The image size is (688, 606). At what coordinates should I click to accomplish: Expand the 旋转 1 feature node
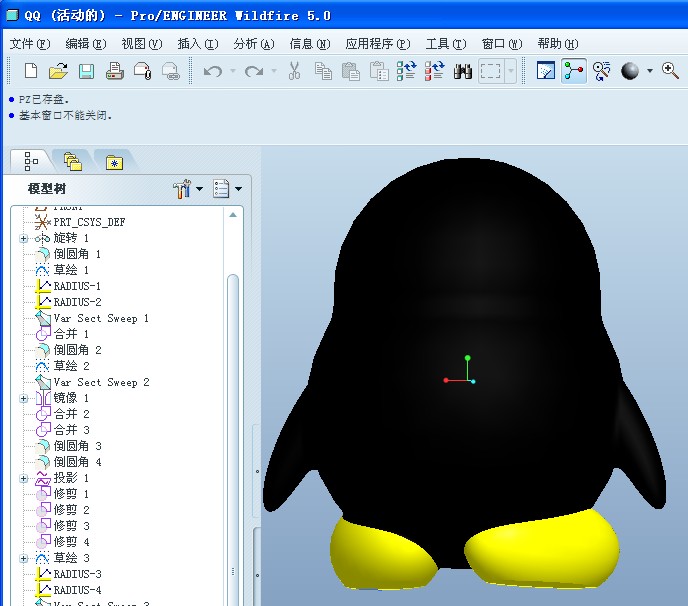[x=23, y=238]
